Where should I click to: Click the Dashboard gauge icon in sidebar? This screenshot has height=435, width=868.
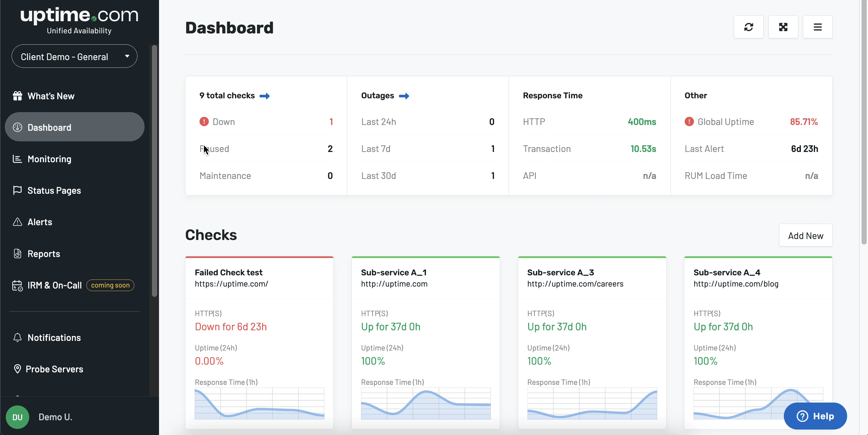click(18, 127)
